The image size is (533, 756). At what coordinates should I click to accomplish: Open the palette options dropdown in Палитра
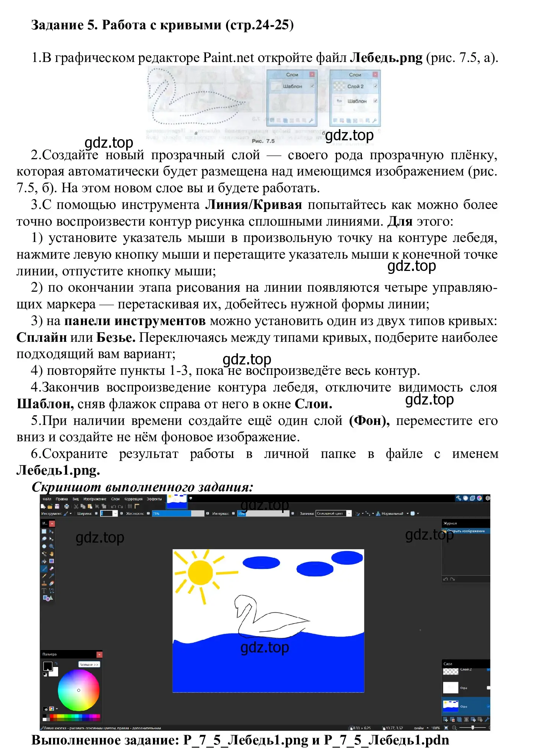click(57, 709)
